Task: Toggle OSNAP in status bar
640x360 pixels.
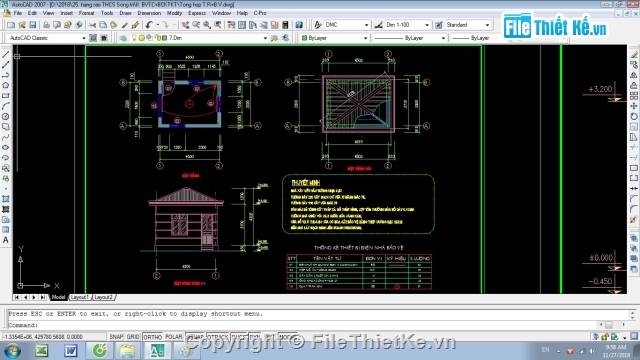Action: click(x=195, y=337)
